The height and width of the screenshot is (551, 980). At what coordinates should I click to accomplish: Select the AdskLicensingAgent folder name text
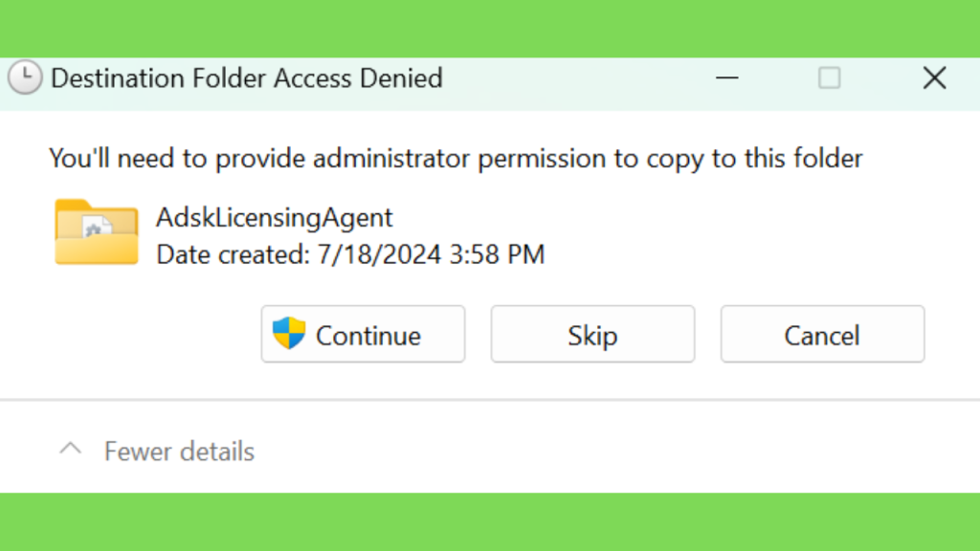tap(275, 217)
